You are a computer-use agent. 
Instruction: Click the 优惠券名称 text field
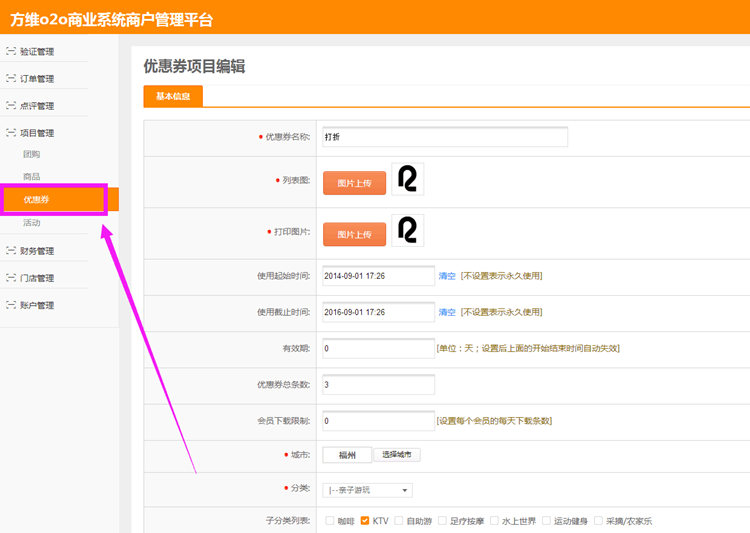pyautogui.click(x=444, y=137)
